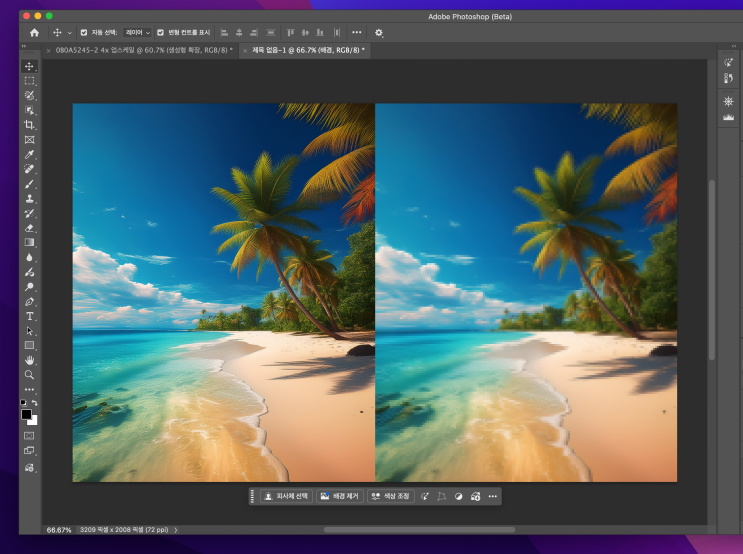This screenshot has width=743, height=554.
Task: Open the status bar info arrow
Action: click(x=176, y=530)
